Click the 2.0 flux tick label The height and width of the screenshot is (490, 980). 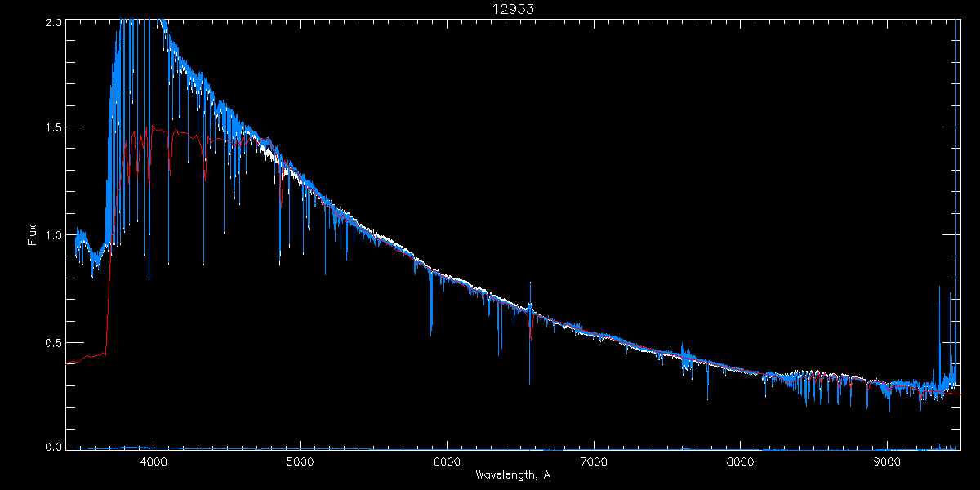tap(54, 23)
